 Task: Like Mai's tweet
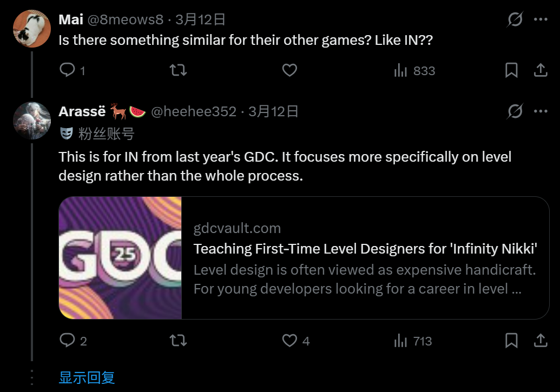coord(290,70)
